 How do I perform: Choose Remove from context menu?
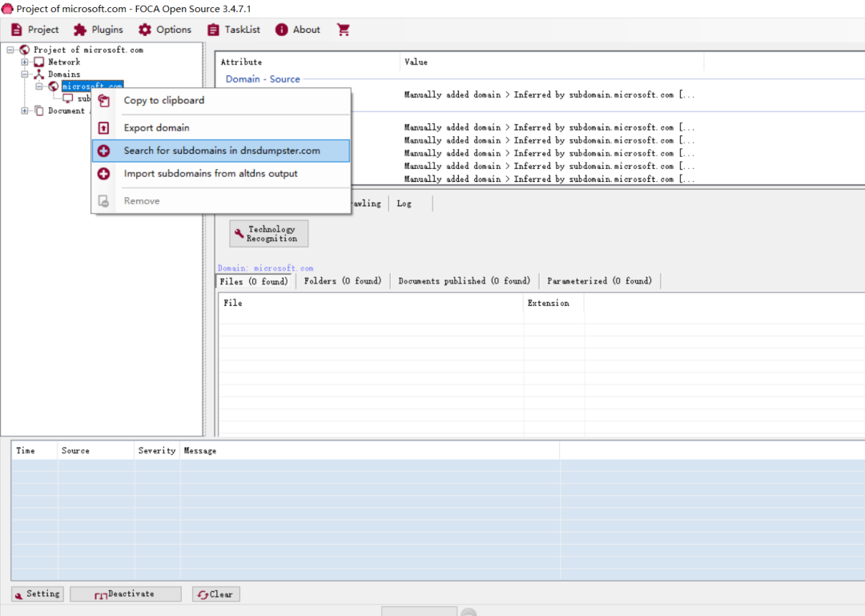tap(221, 201)
